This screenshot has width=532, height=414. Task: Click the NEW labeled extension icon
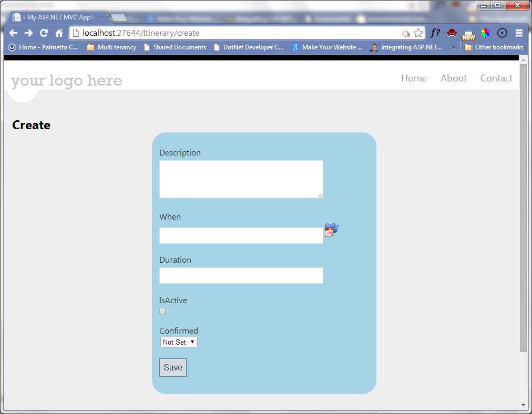click(468, 34)
